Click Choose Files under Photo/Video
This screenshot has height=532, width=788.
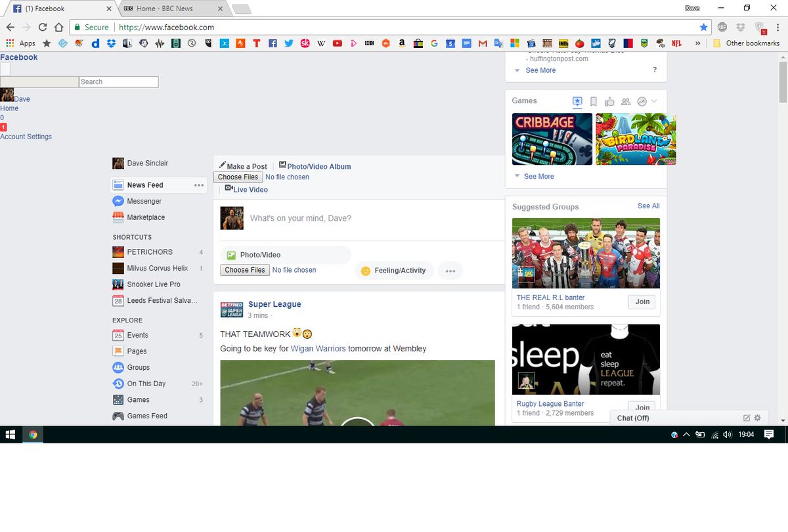245,270
